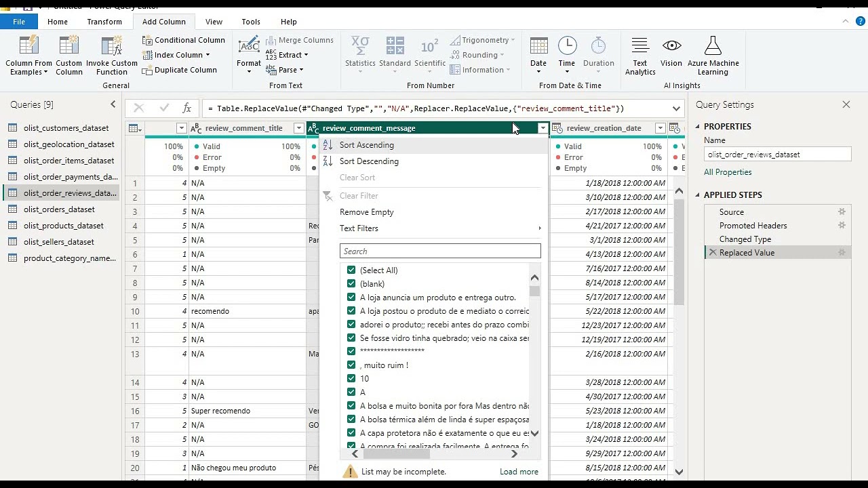
Task: Collapse the Queries pane
Action: 113,104
